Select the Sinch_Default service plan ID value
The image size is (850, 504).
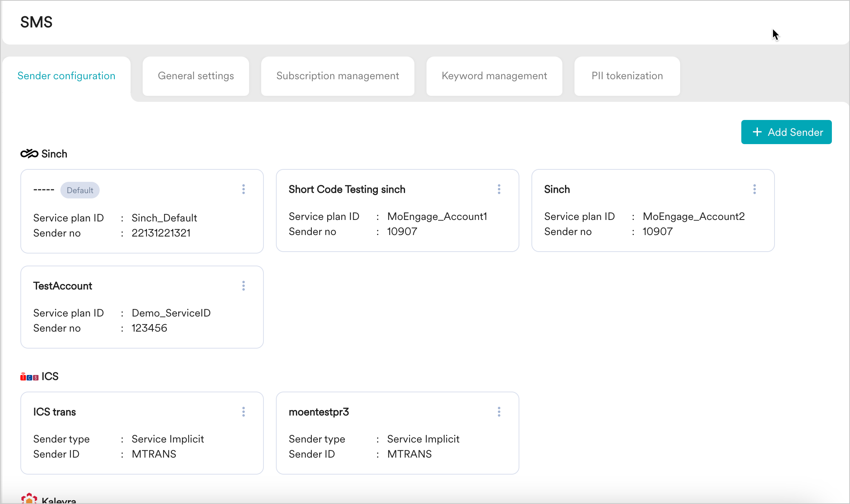click(164, 218)
